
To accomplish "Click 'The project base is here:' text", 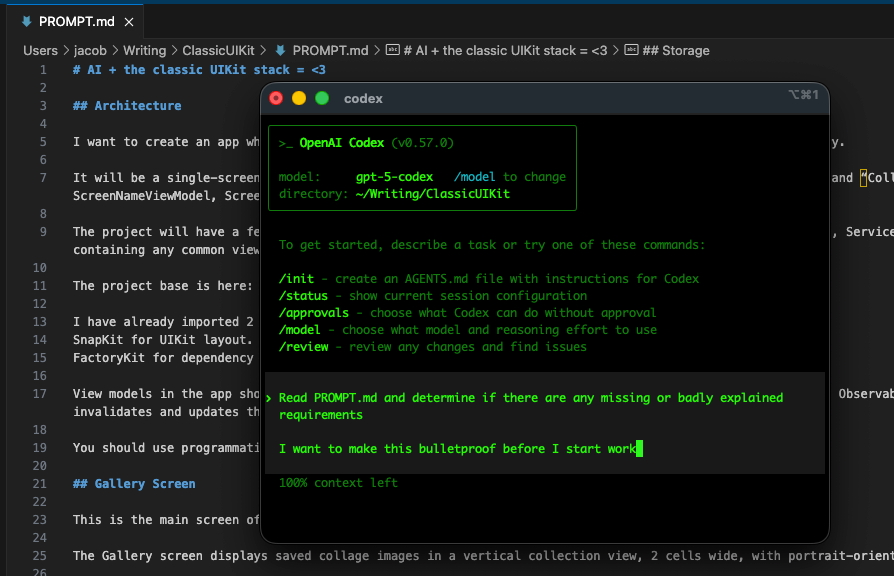I will [x=162, y=286].
